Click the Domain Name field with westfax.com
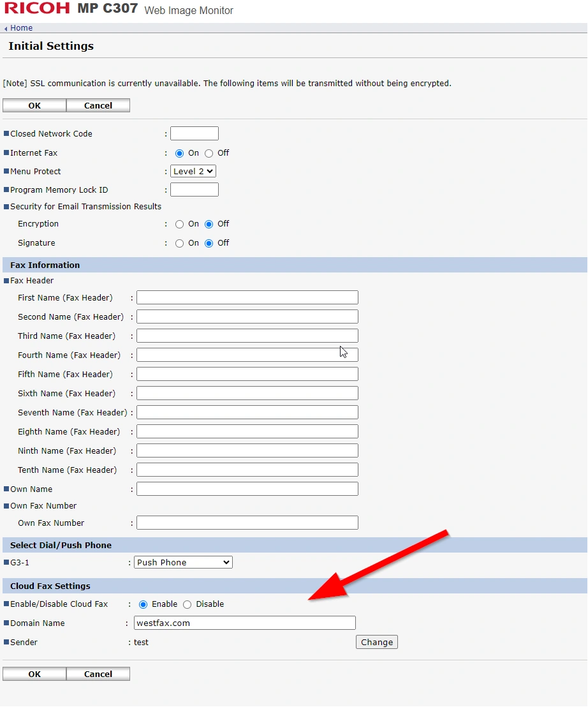Screen dimensions: 588x707 click(x=243, y=623)
